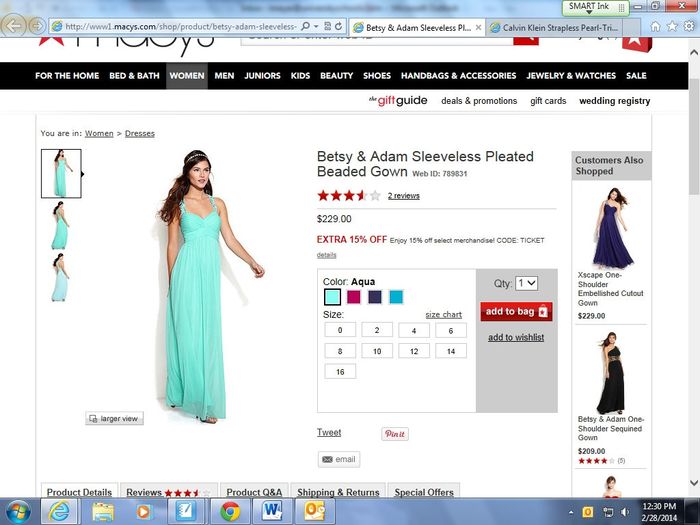This screenshot has height=525, width=700.
Task: Open the 2 reviews link
Action: point(404,196)
